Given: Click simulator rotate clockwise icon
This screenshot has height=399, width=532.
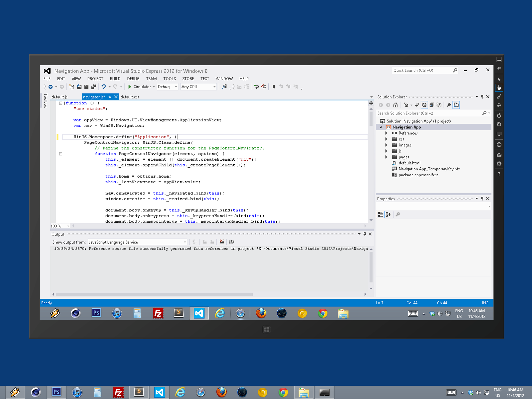Looking at the screenshot, I should click(499, 115).
